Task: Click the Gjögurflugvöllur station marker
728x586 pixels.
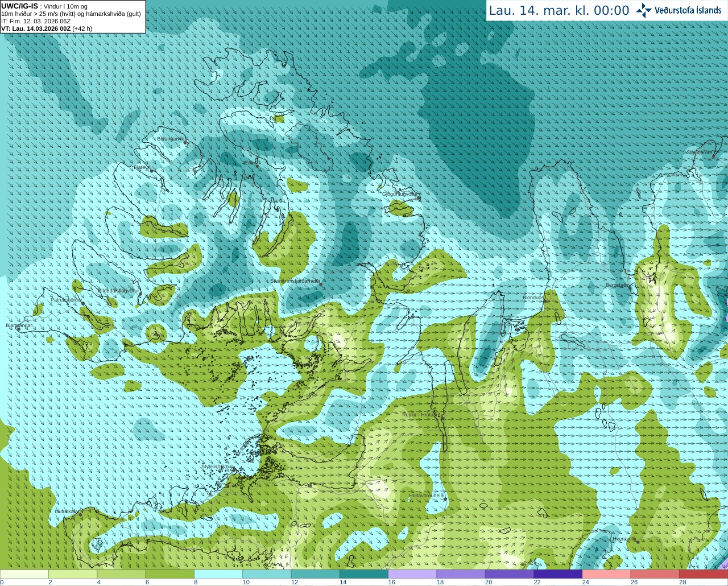Action: (x=418, y=198)
